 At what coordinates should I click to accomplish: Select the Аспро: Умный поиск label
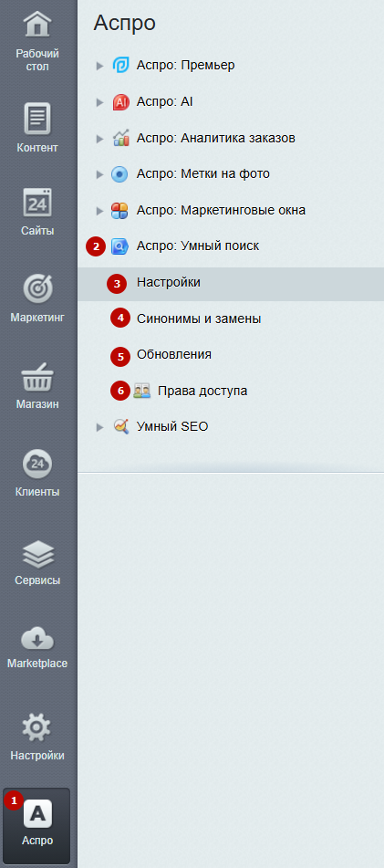tap(198, 246)
